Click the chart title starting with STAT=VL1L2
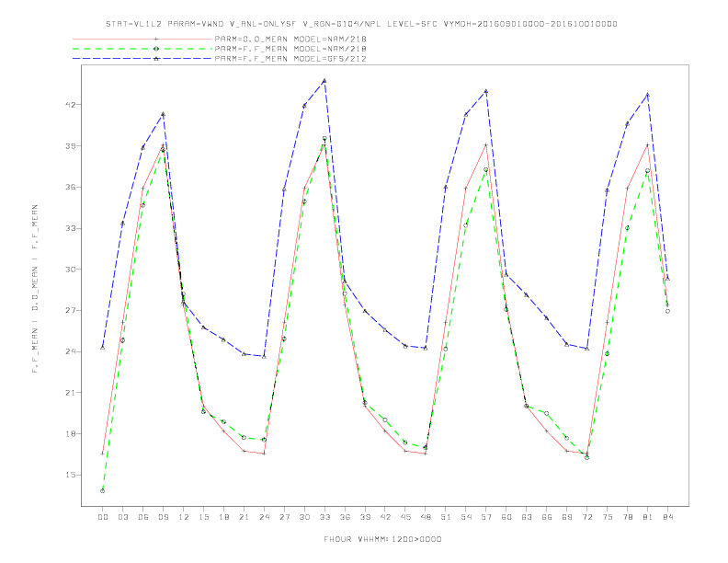The image size is (728, 563). click(x=361, y=24)
